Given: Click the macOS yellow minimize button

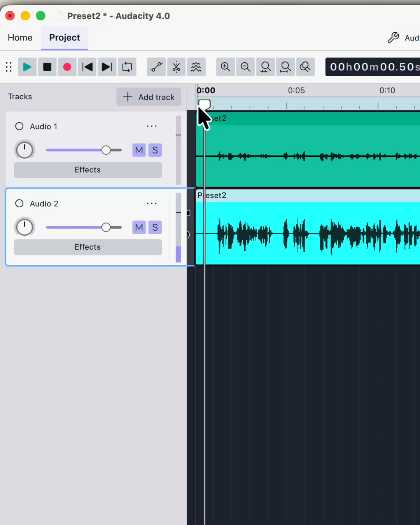Looking at the screenshot, I should point(25,16).
